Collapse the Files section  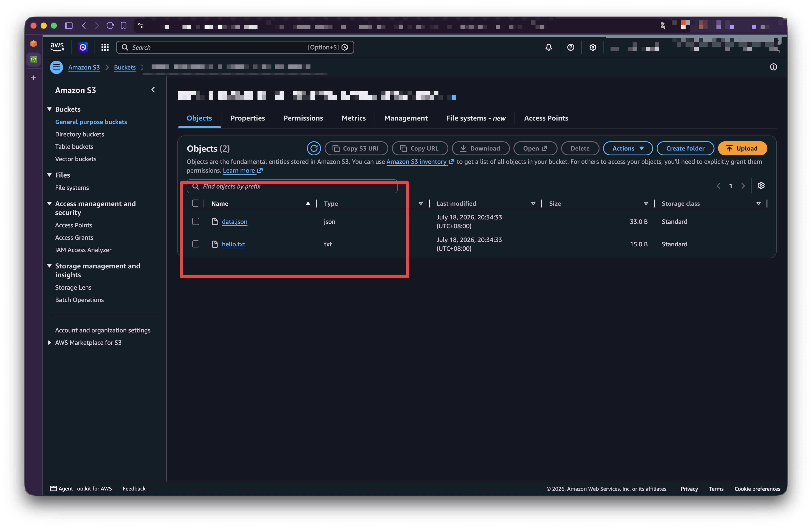point(49,175)
